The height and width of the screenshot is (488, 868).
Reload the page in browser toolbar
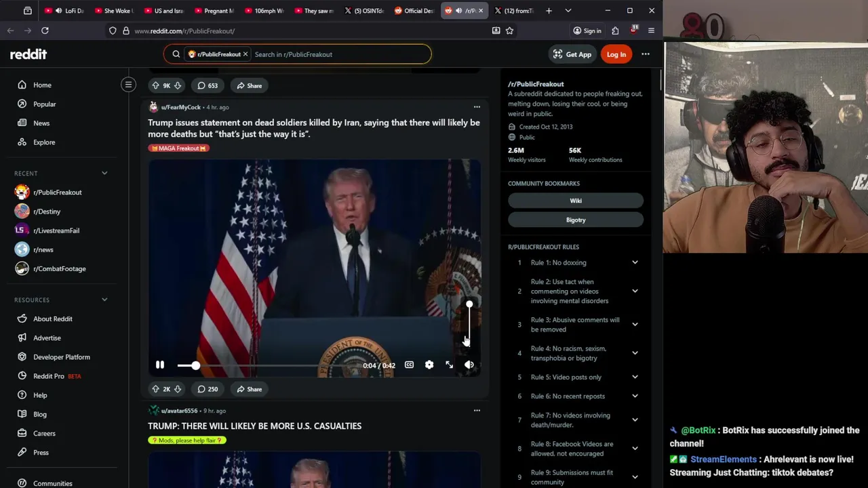[x=45, y=30]
